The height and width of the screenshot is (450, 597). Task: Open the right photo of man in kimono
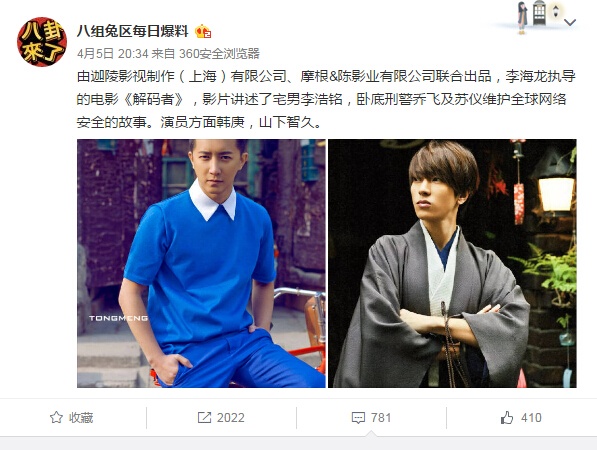coord(452,263)
